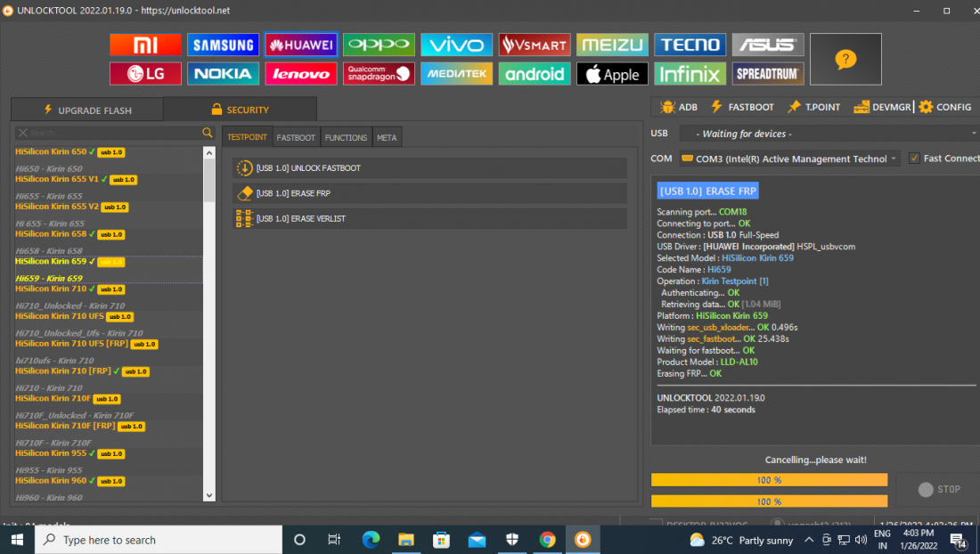The height and width of the screenshot is (554, 980).
Task: Open the Mail app from taskbar
Action: 477,540
